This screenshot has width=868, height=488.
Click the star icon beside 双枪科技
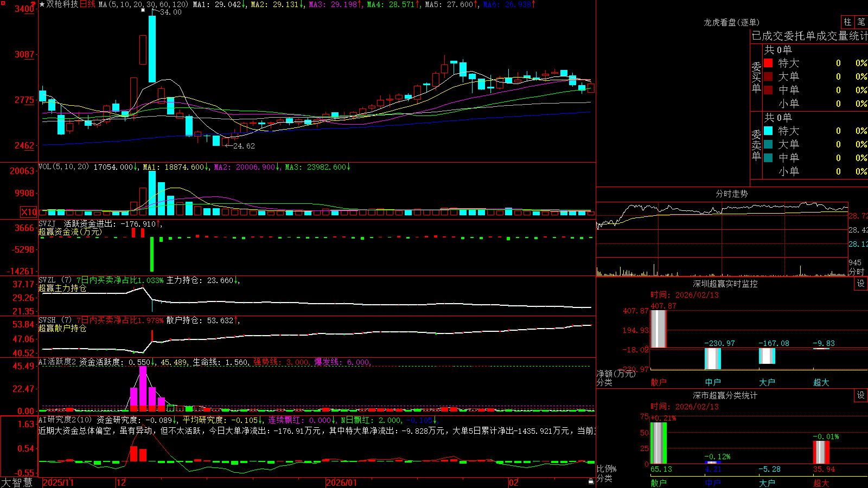[42, 4]
